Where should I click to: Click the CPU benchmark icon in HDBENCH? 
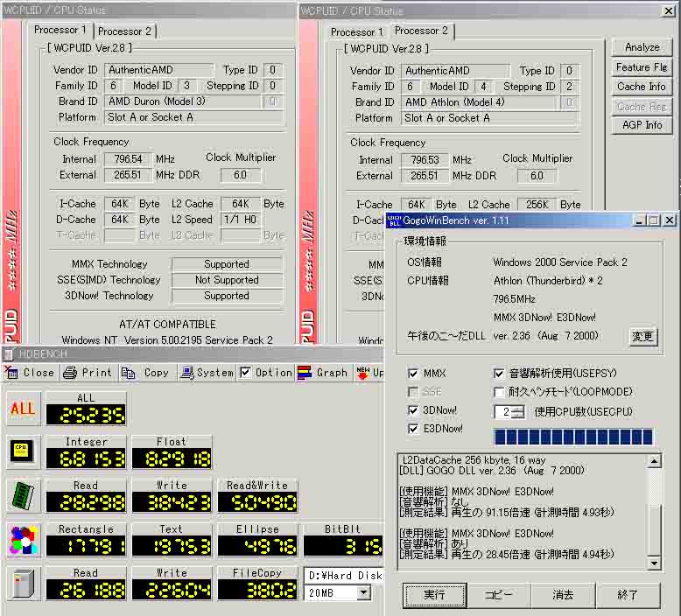pyautogui.click(x=24, y=451)
